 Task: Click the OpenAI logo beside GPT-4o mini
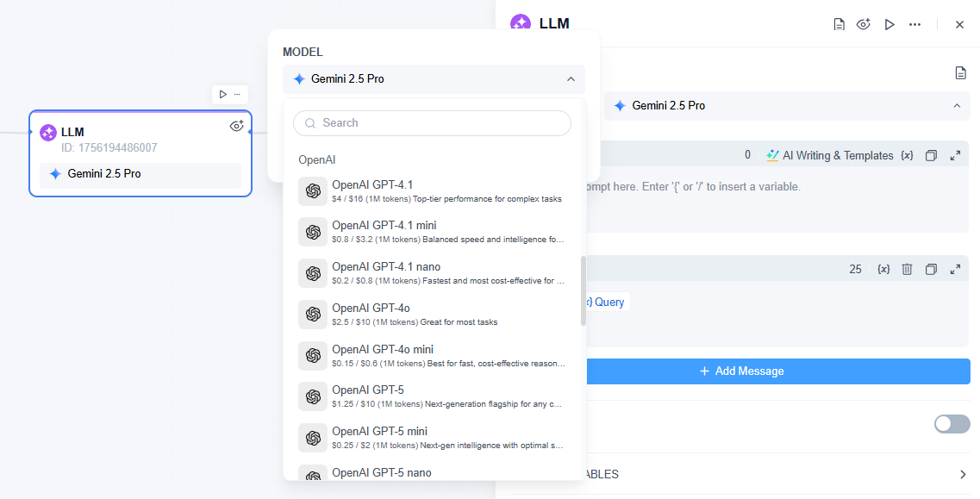tap(313, 356)
